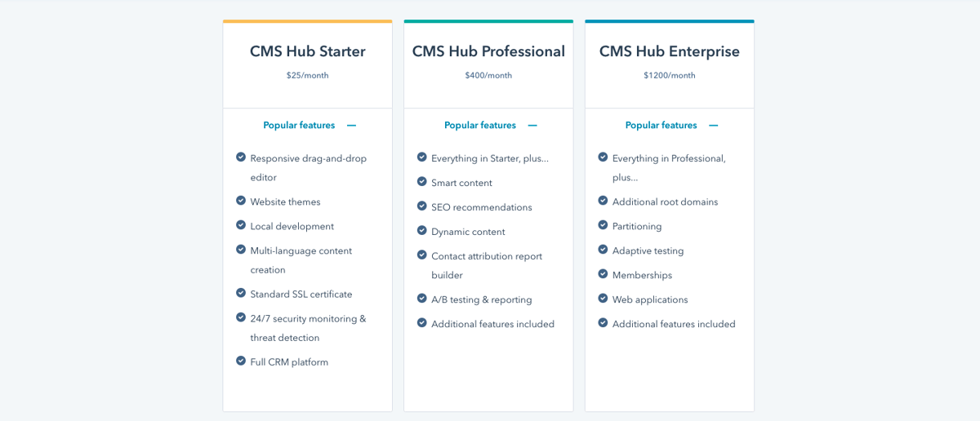The height and width of the screenshot is (421, 980).
Task: Click Additional features included in Professional card
Action: pyautogui.click(x=492, y=324)
